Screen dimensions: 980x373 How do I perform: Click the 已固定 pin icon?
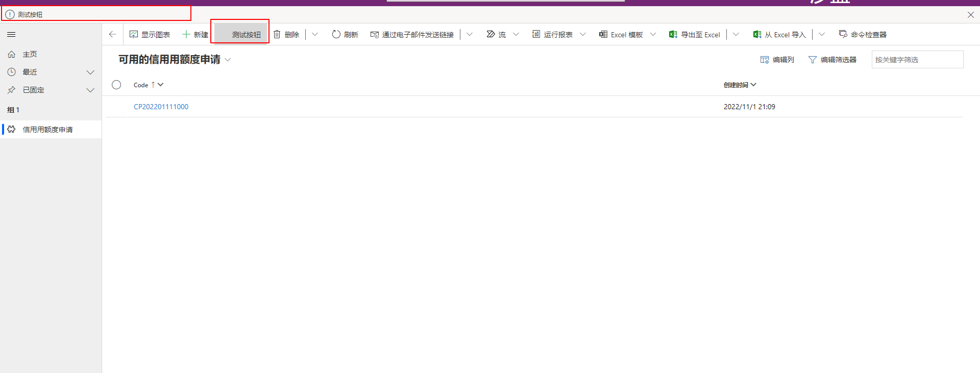(12, 90)
